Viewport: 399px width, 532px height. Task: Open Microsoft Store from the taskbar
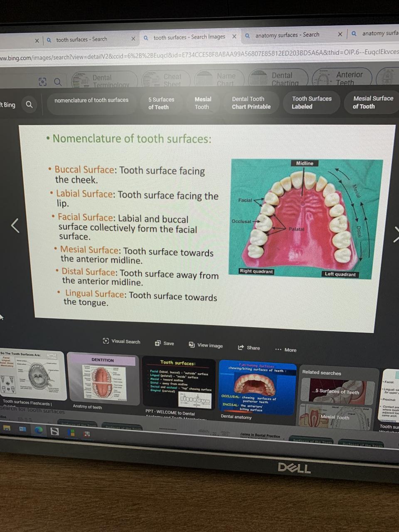click(71, 433)
